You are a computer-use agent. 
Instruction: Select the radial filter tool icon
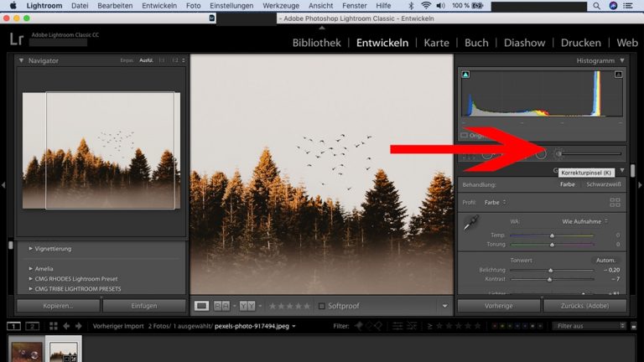(541, 154)
